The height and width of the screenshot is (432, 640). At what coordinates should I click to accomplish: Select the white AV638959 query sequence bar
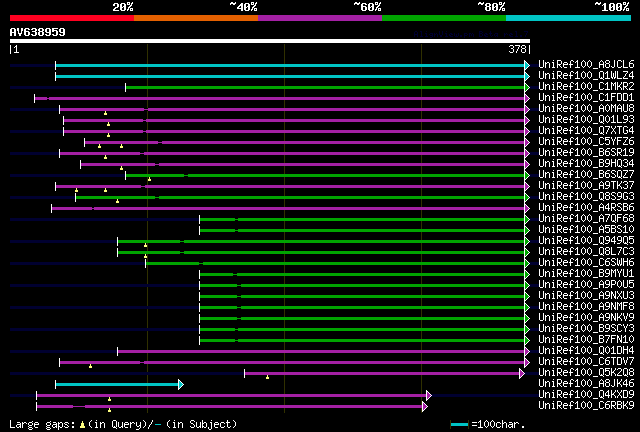click(270, 41)
